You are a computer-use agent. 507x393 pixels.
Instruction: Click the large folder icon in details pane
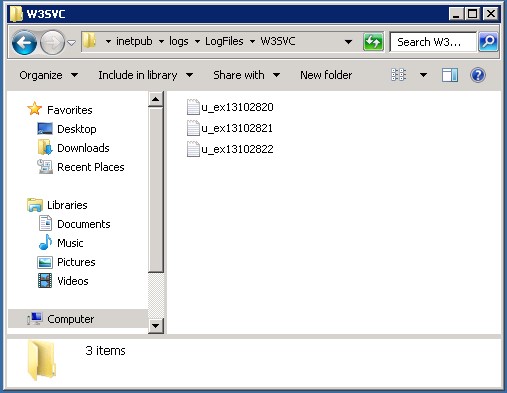[x=41, y=361]
